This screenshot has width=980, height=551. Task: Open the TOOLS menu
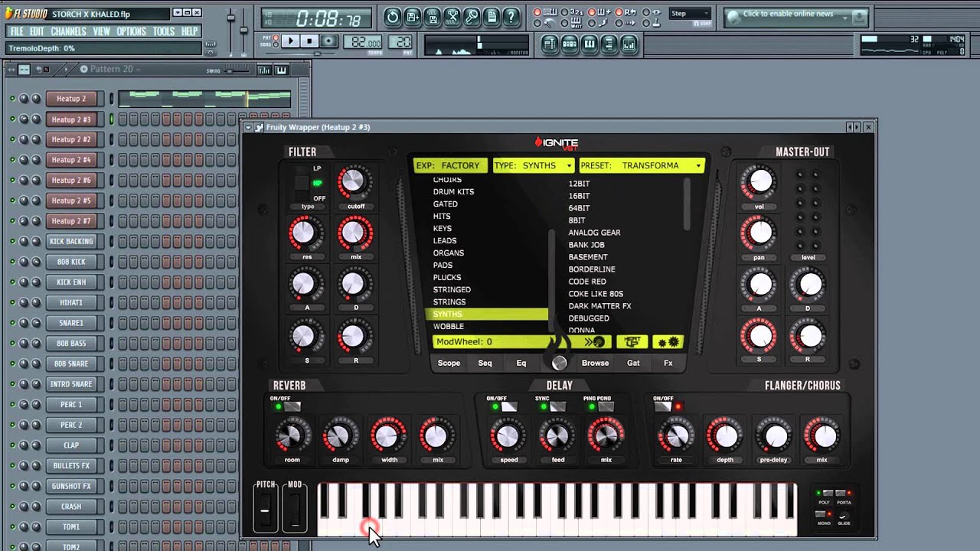coord(164,31)
